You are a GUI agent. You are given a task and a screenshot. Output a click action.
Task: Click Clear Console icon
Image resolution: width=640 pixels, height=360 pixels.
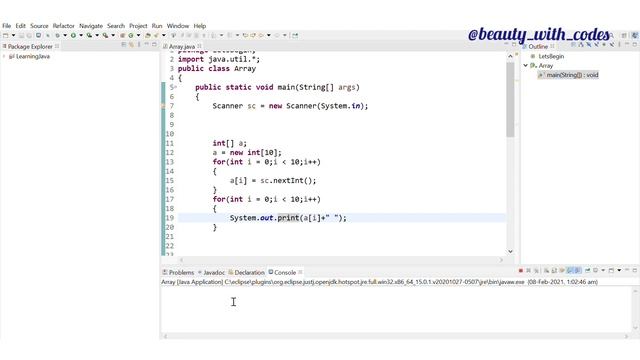(x=546, y=271)
